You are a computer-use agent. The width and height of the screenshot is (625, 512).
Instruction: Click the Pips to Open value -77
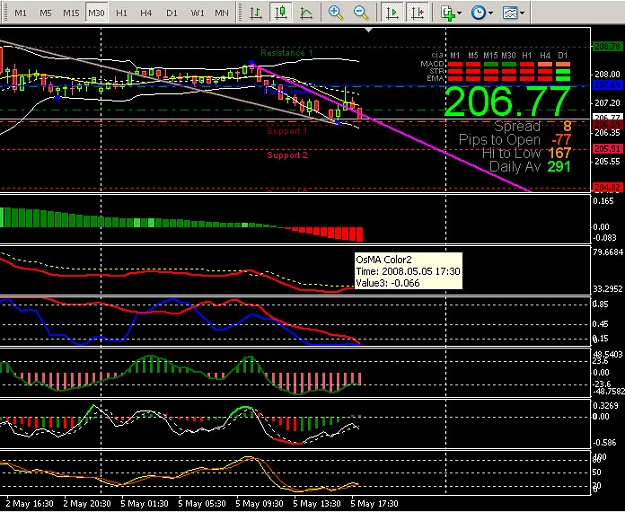tap(561, 140)
